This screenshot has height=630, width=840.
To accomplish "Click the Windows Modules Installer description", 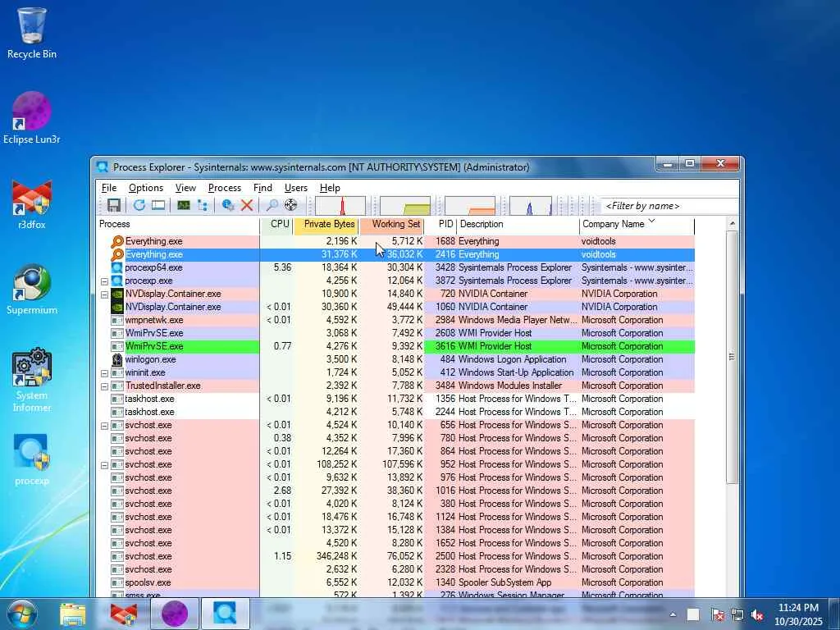I will 510,386.
